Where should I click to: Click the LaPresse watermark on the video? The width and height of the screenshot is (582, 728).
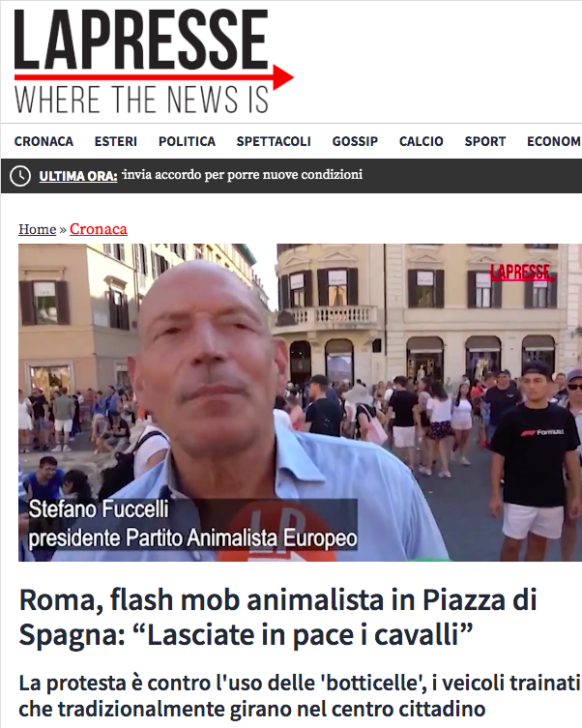pyautogui.click(x=522, y=273)
